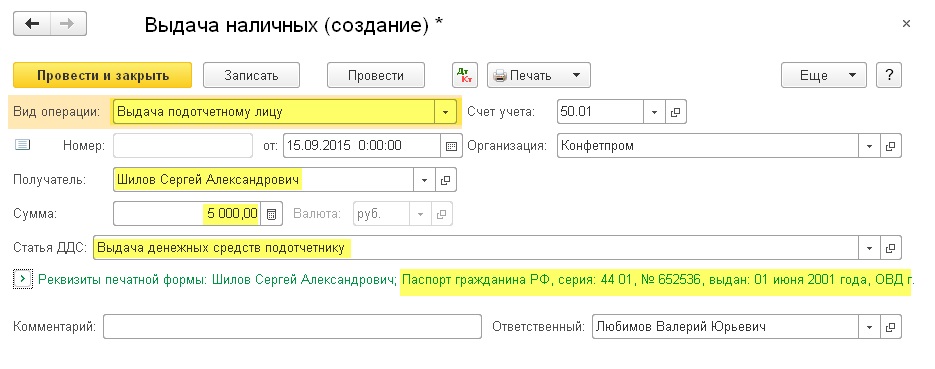
Task: Open 'Ответственный' dropdown arrow
Action: pos(869,327)
